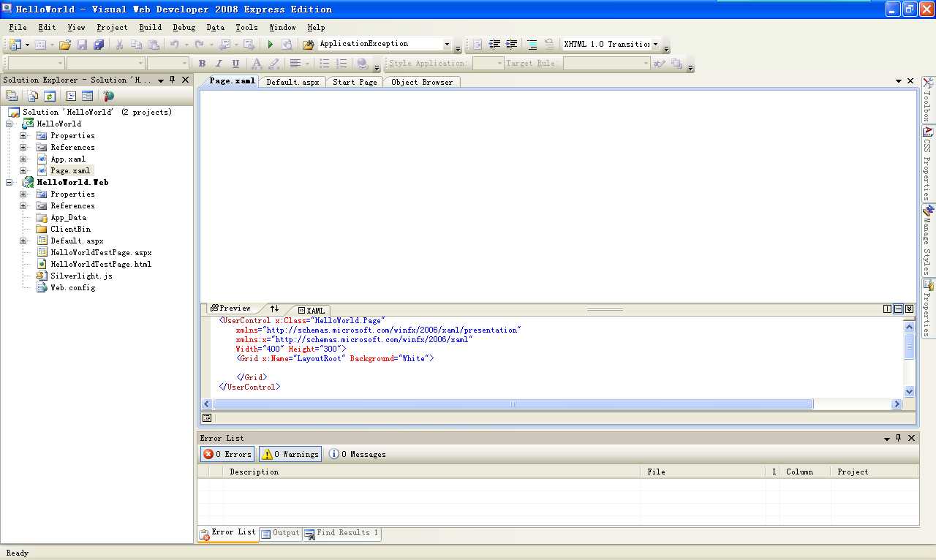Click the Find in Files icon
Viewport: 936px width, 560px height.
click(x=308, y=45)
